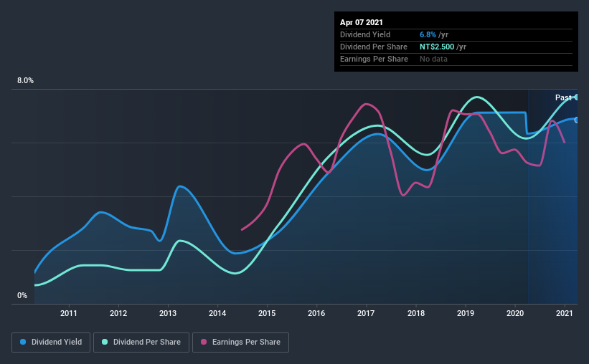Click the Dividend Per Share tooltip row label
Image resolution: width=589 pixels, height=364 pixels.
[x=374, y=47]
